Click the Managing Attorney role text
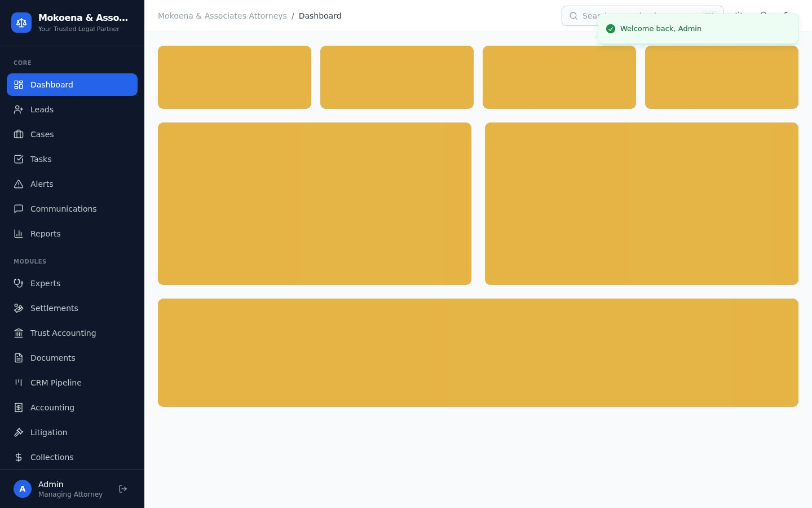The image size is (812, 508). click(70, 494)
